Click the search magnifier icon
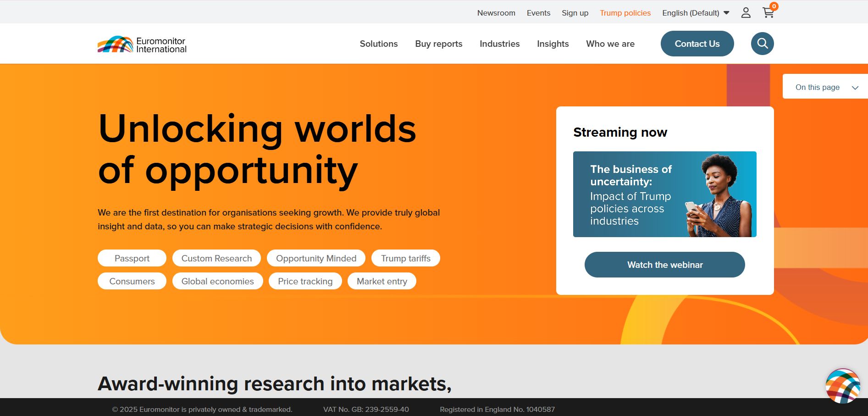Viewport: 868px width, 416px height. 762,44
